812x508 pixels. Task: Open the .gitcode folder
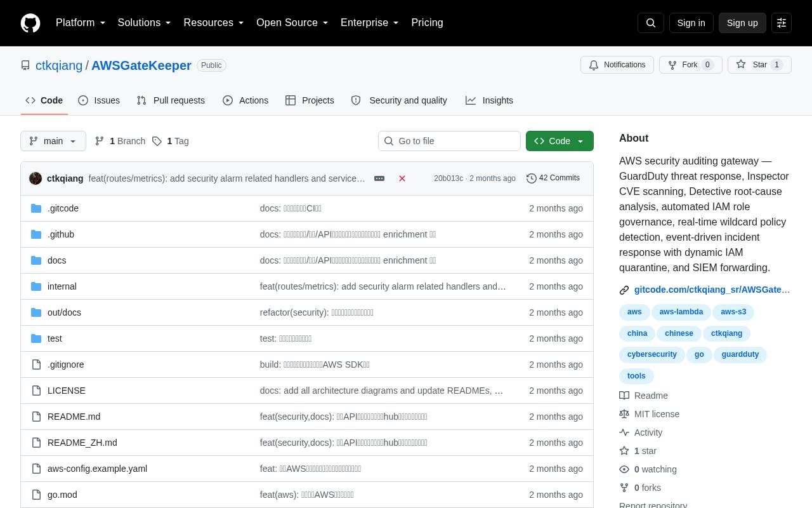tap(63, 208)
